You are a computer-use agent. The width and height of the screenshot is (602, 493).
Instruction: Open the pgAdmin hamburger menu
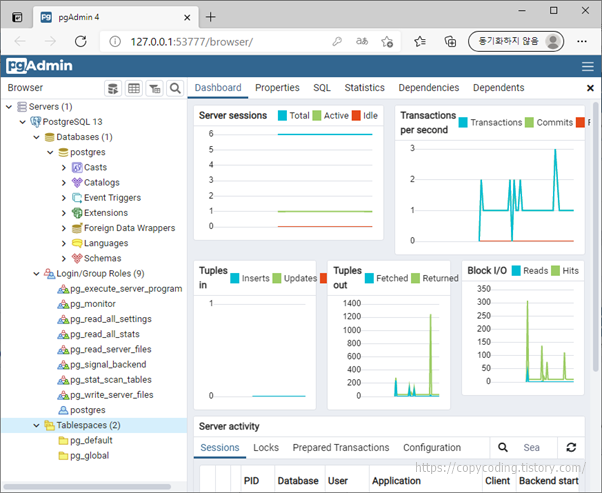tap(587, 66)
